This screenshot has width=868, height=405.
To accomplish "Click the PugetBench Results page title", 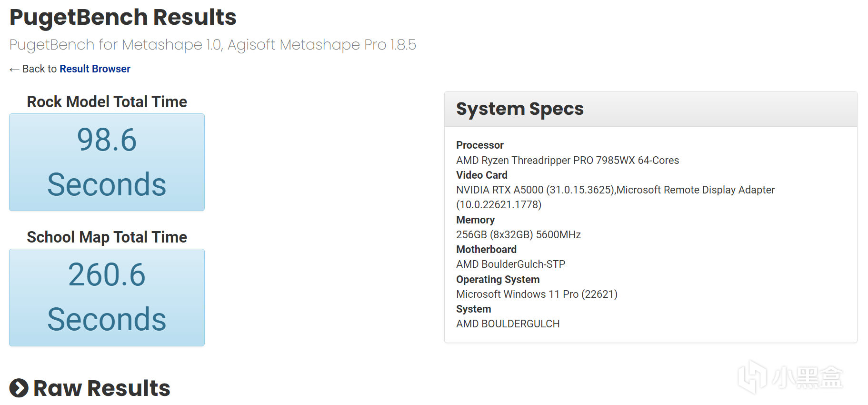I will click(123, 17).
